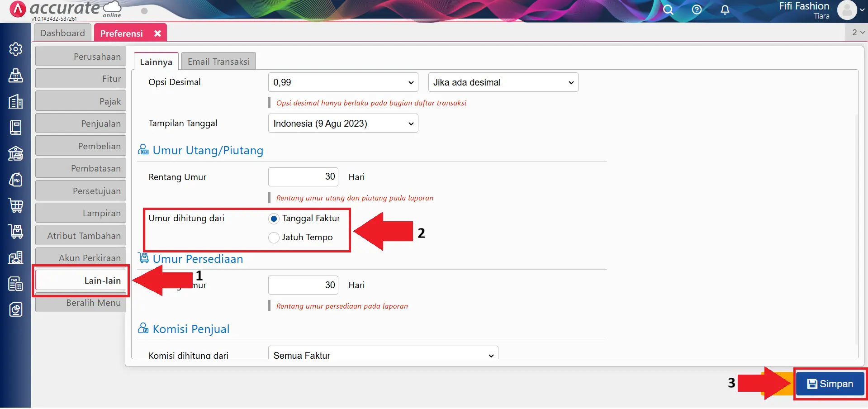
Task: Click the shopping cart purchasing icon
Action: (x=16, y=206)
